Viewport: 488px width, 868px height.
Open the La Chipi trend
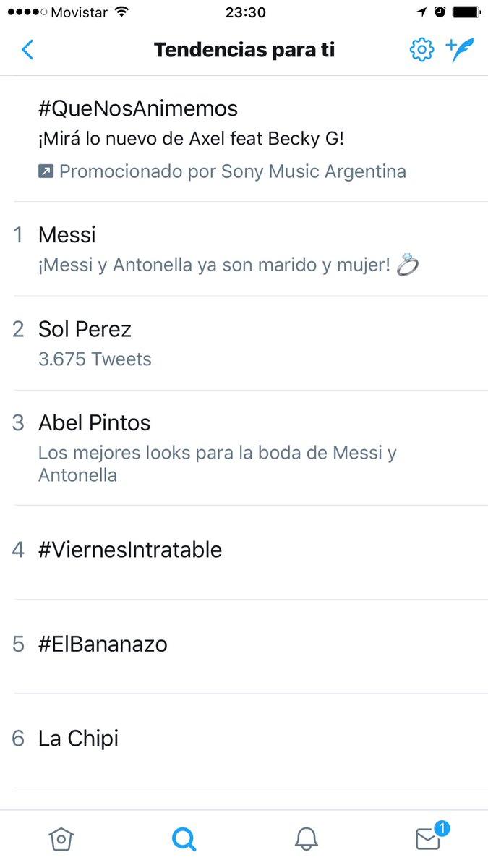coord(78,739)
